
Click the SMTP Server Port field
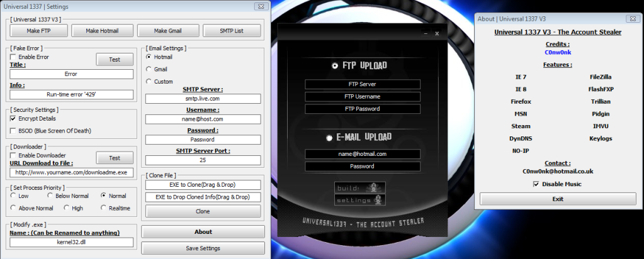coord(203,160)
